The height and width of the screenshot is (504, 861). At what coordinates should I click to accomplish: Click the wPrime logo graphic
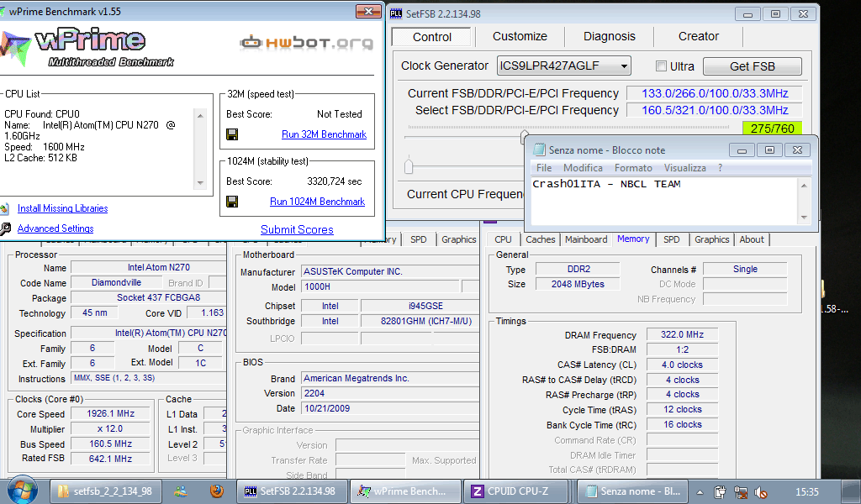tap(87, 48)
